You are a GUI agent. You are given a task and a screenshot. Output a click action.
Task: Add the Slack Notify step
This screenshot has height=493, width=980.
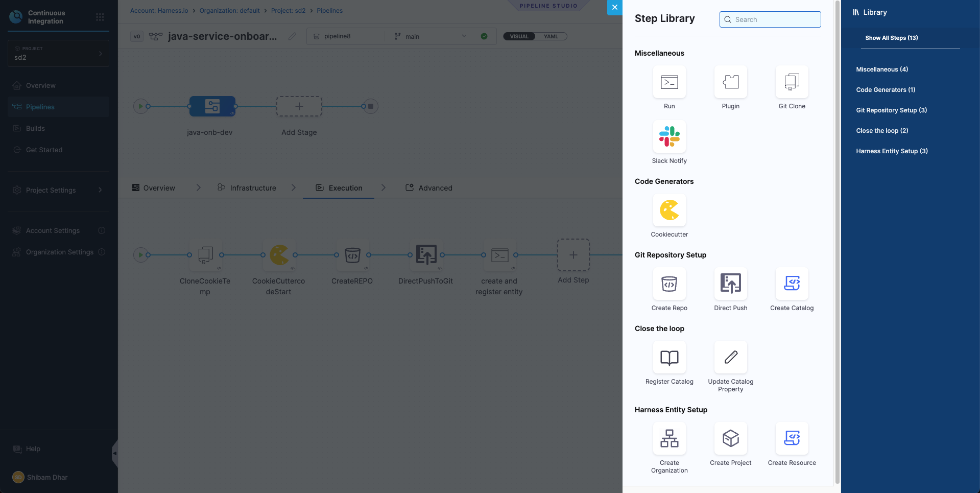[x=669, y=137]
